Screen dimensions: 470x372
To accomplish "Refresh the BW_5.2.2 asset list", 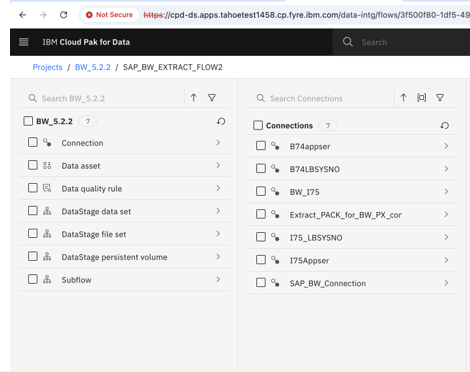I will point(221,121).
